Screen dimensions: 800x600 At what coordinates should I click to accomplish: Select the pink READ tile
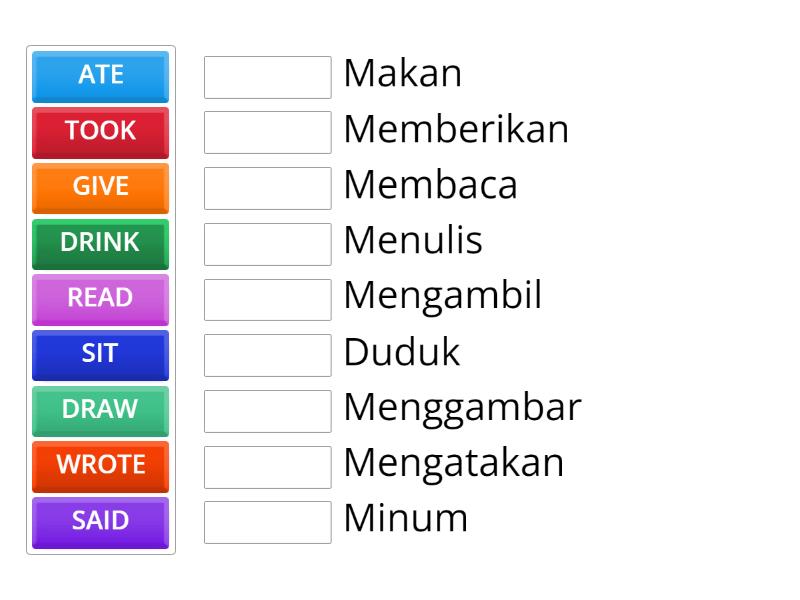point(100,299)
